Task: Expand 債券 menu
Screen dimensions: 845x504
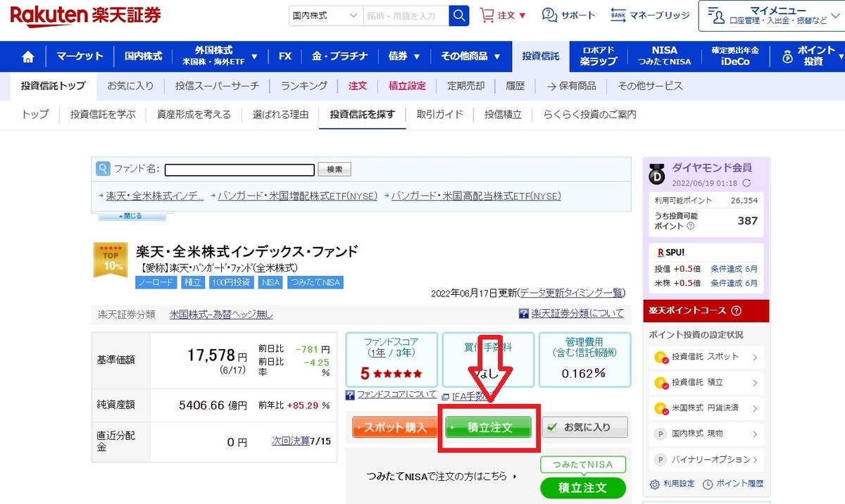Action: click(x=404, y=56)
